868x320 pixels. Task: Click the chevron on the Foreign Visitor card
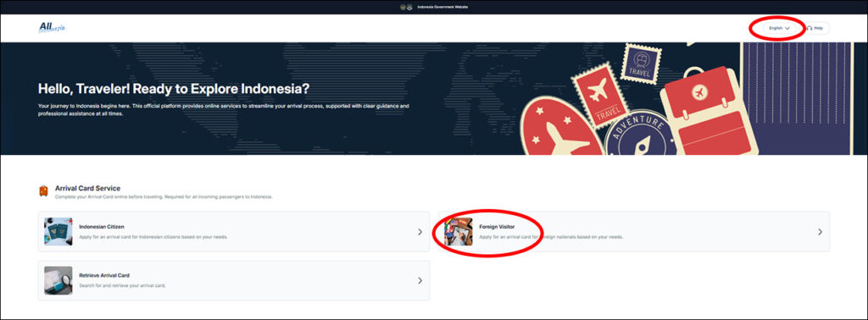click(x=821, y=232)
